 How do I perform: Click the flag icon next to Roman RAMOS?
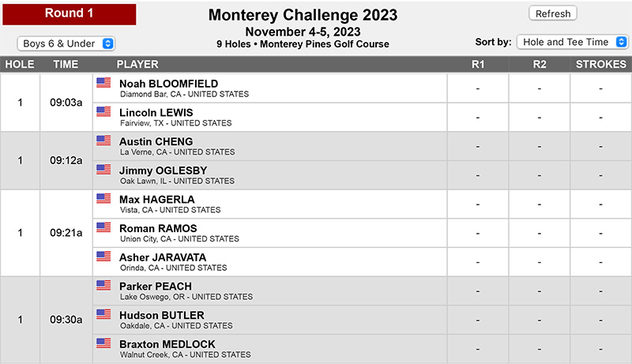pos(103,227)
